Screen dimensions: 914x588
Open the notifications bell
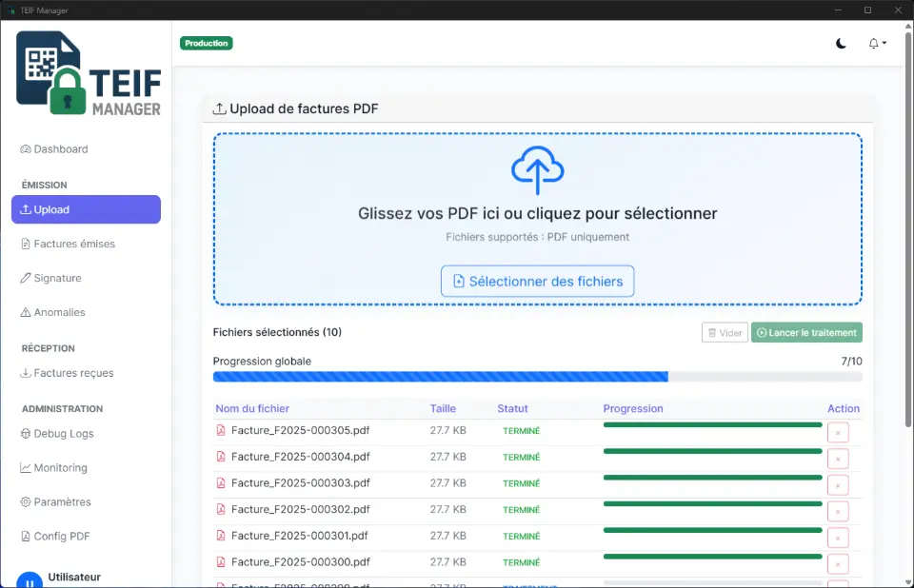click(x=872, y=43)
